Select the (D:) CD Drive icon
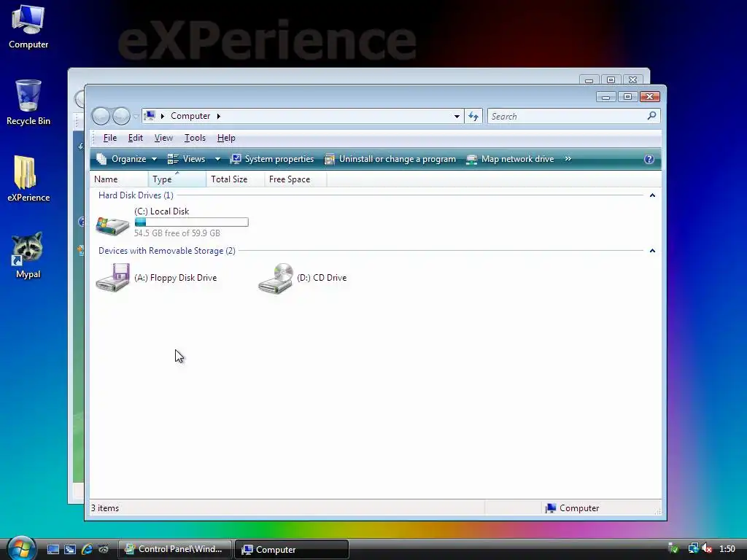Image resolution: width=747 pixels, height=560 pixels. pyautogui.click(x=275, y=278)
